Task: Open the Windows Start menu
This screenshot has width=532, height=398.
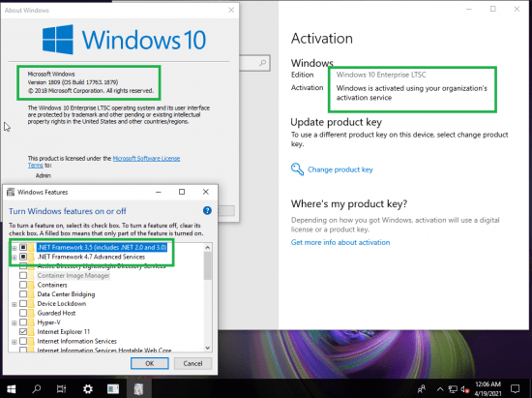Action: click(12, 389)
